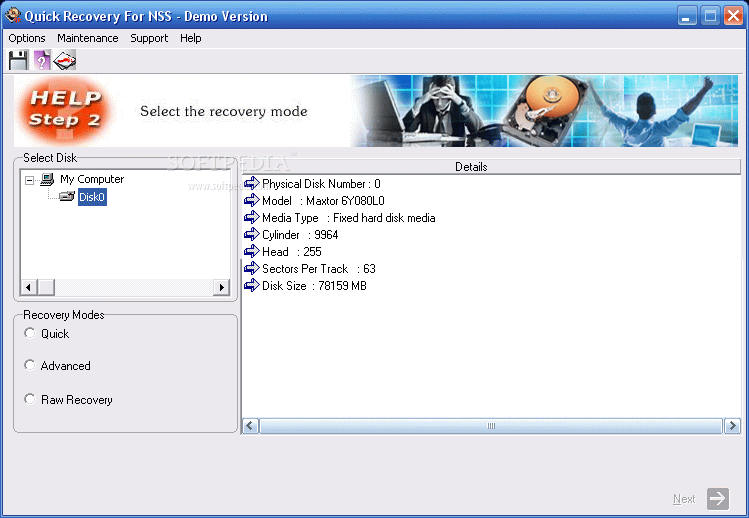
Task: Select My Computer tree label
Action: tap(92, 179)
